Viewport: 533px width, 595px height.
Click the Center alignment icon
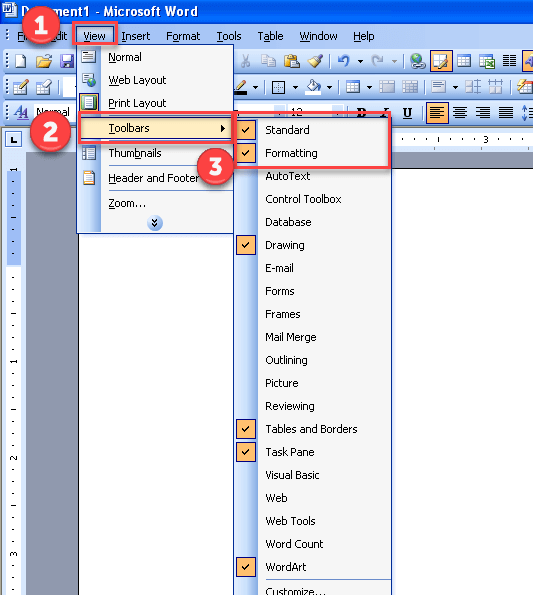460,113
